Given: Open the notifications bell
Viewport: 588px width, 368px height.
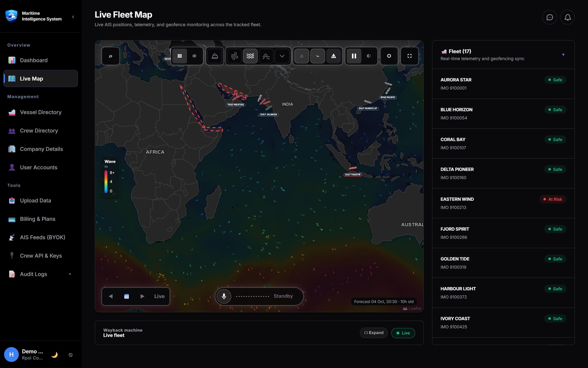Looking at the screenshot, I should 567,17.
